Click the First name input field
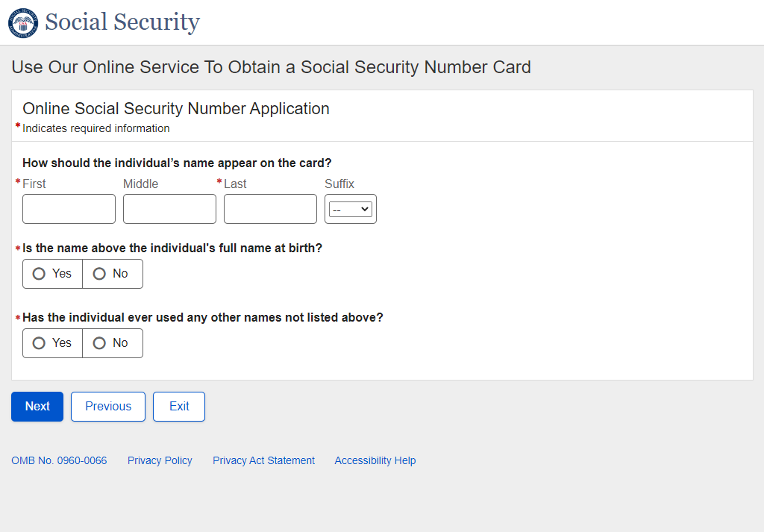The image size is (764, 532). [x=69, y=209]
